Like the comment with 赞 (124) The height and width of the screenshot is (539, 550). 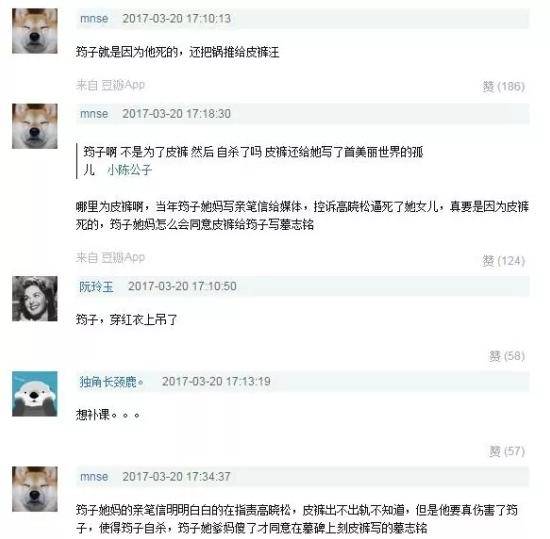504,261
